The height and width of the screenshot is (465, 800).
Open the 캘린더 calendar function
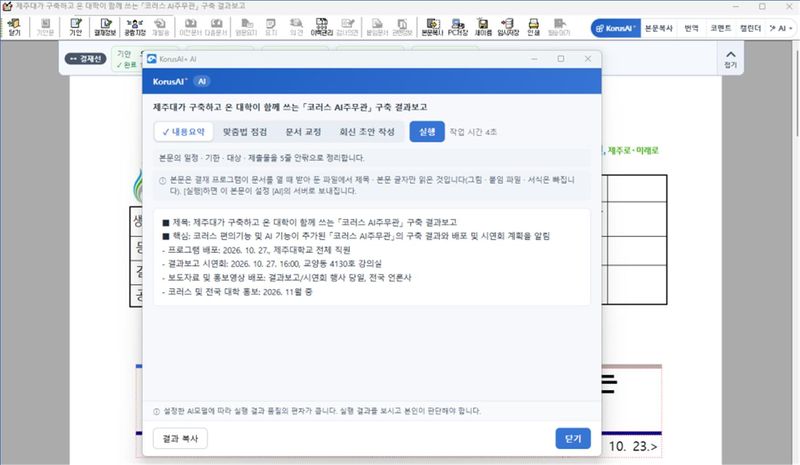tap(750, 28)
